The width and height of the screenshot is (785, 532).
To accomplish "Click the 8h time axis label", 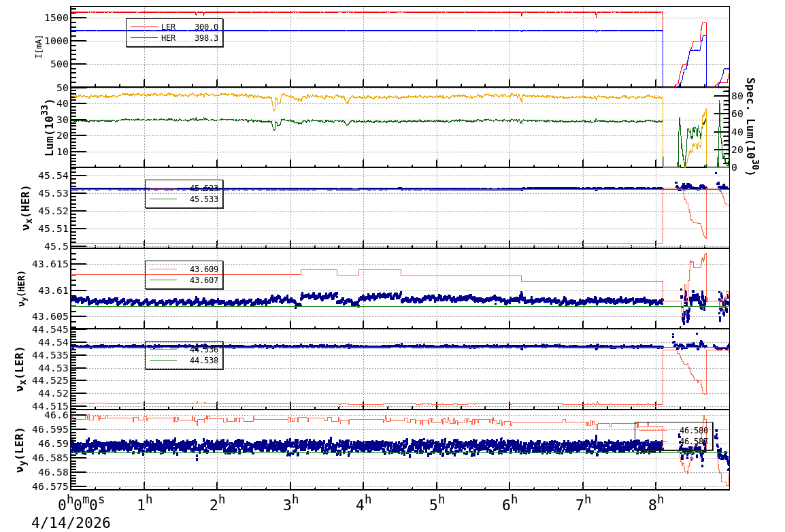I will 656,504.
